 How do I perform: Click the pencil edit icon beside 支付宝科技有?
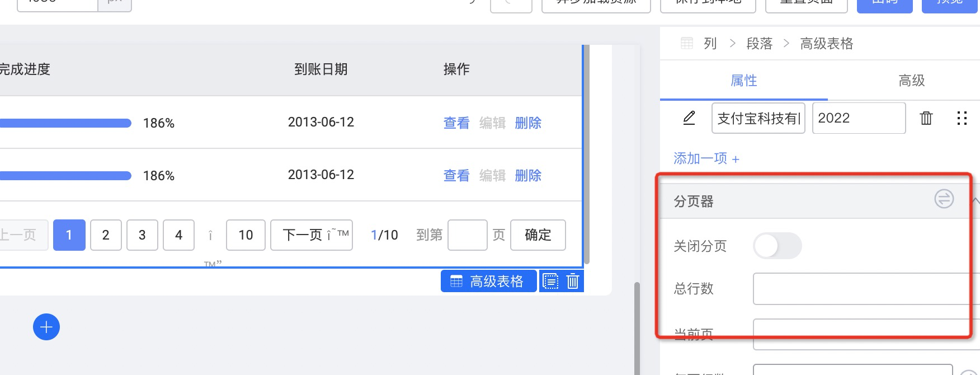(x=689, y=118)
